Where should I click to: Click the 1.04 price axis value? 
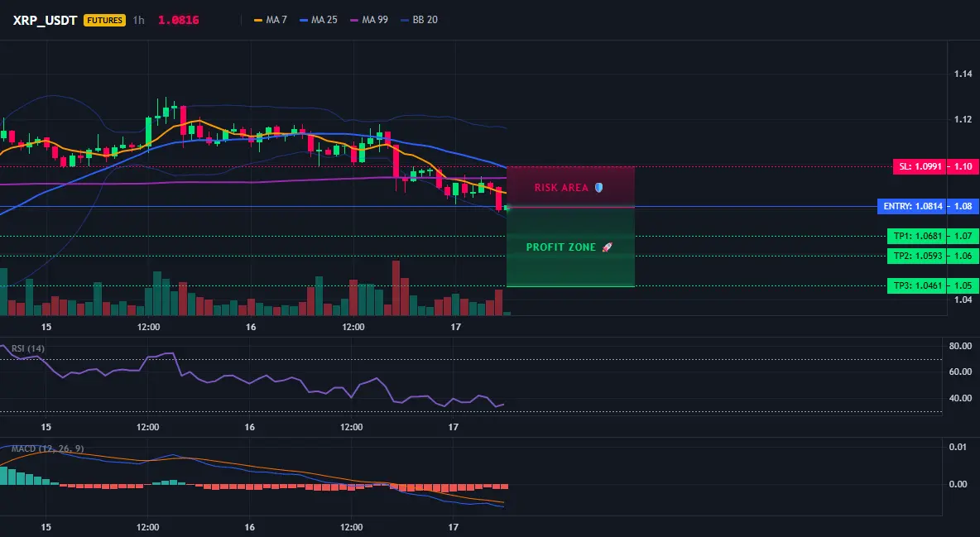[963, 300]
